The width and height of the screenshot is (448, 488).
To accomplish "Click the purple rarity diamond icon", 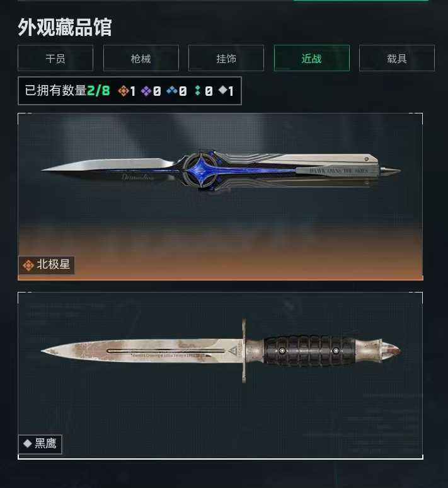I will 146,91.
